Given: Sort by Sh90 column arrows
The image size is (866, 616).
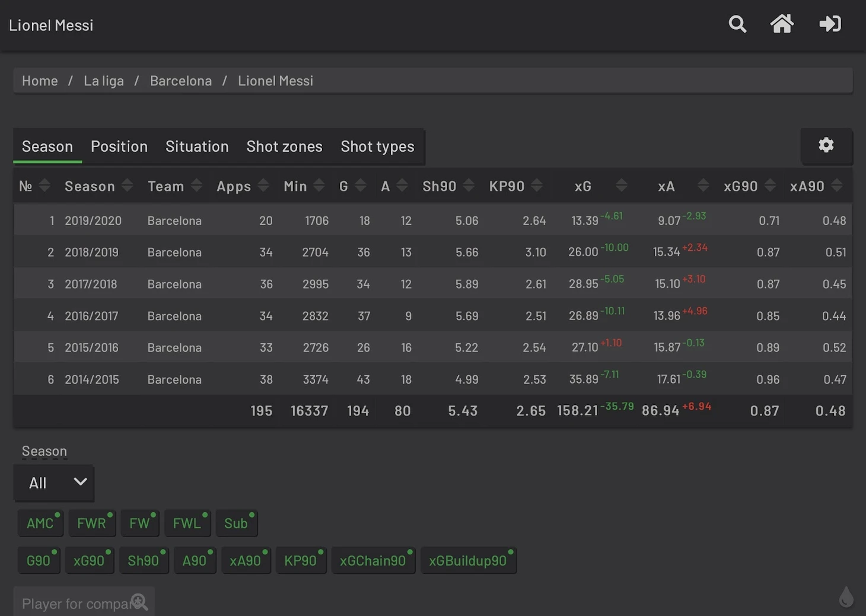Looking at the screenshot, I should pyautogui.click(x=469, y=186).
